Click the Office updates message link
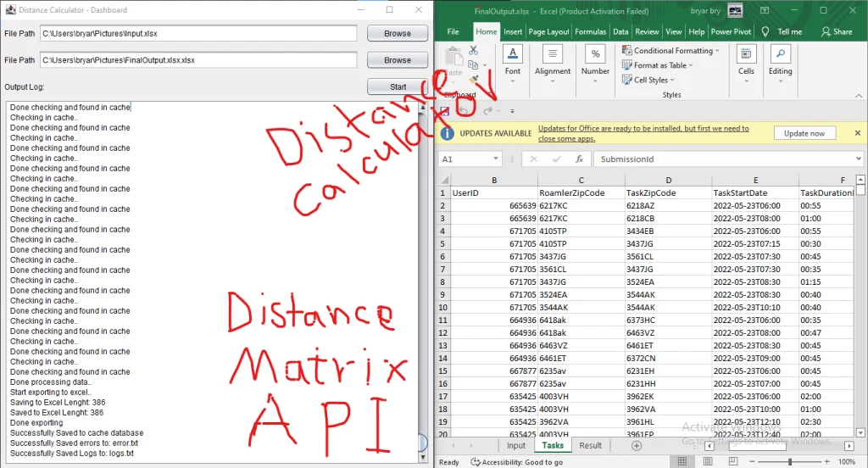868x468 pixels. [643, 133]
